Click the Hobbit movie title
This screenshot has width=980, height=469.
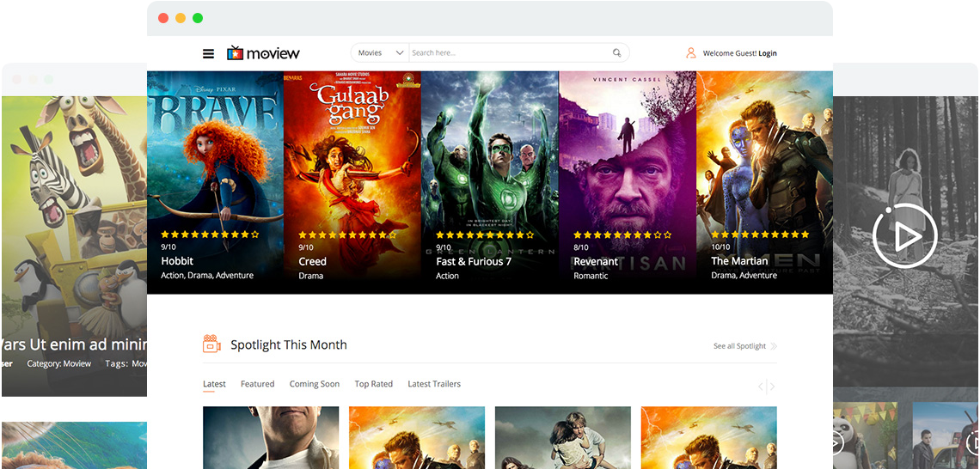pyautogui.click(x=177, y=261)
